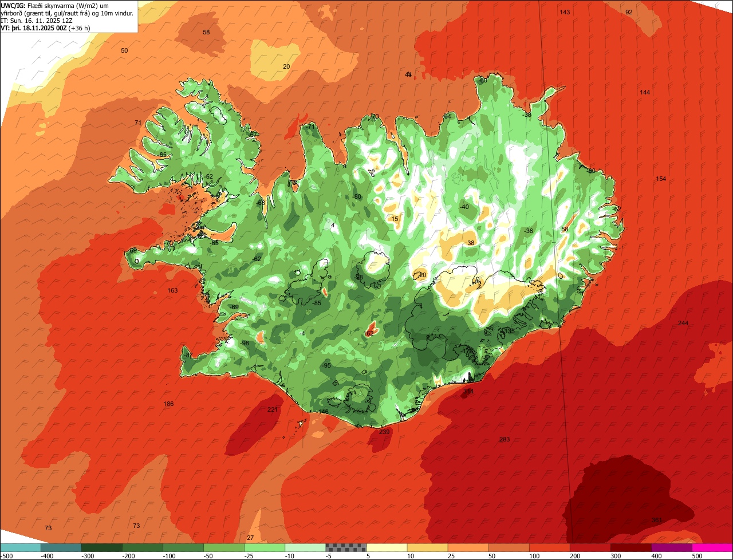This screenshot has width=733, height=560.
Task: Click the map value -40
Action: [464, 207]
